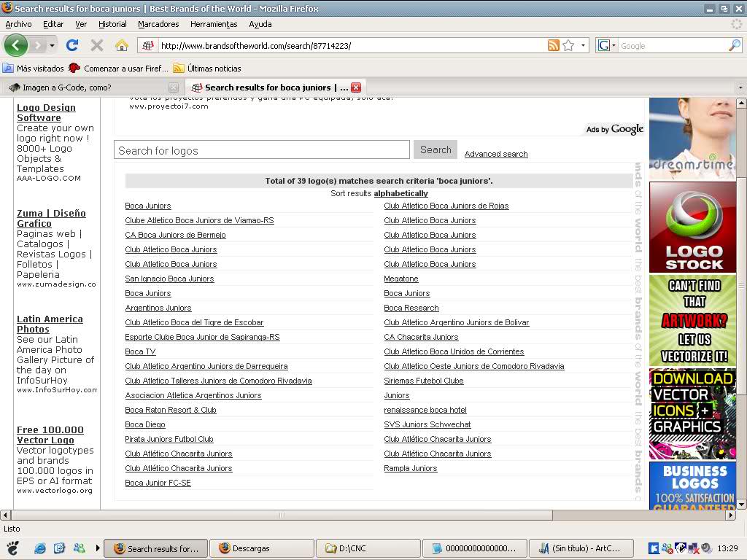Viewport: 747px width, 560px height.
Task: Open the Herramientas menu
Action: pyautogui.click(x=214, y=24)
